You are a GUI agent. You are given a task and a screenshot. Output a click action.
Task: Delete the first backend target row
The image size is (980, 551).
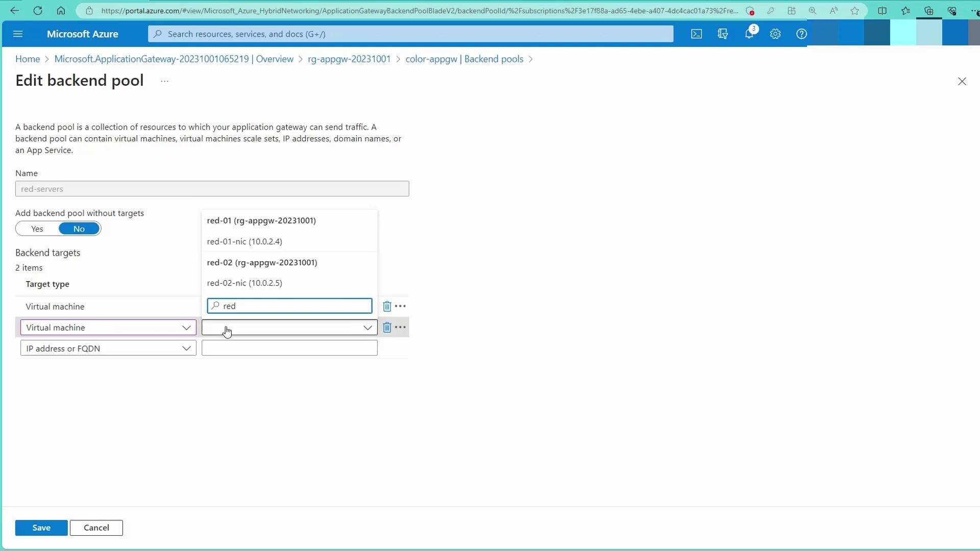[387, 306]
